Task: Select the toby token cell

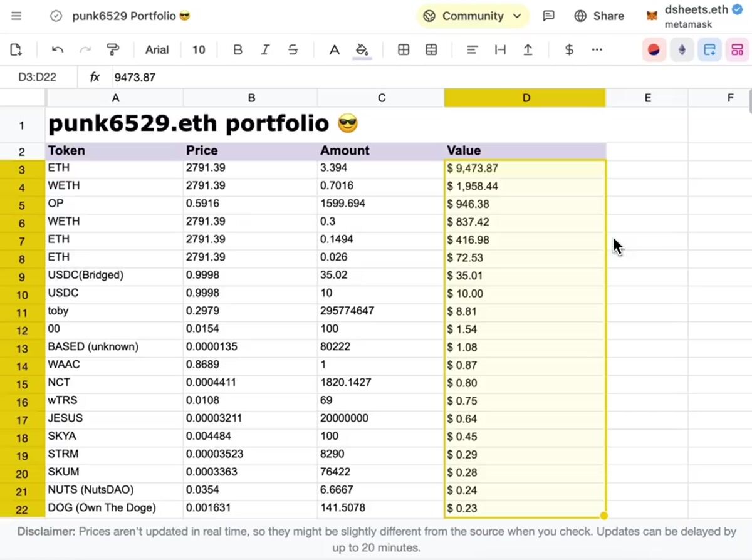Action: 115,311
